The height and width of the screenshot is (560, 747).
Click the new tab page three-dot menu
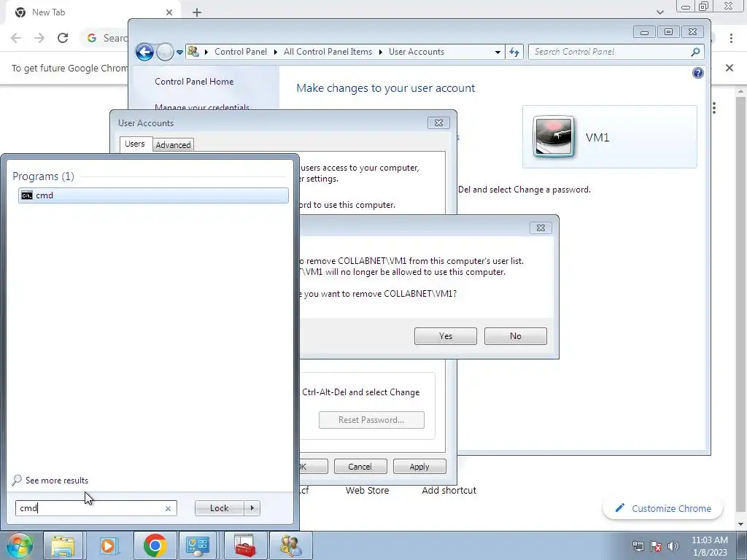pyautogui.click(x=713, y=108)
